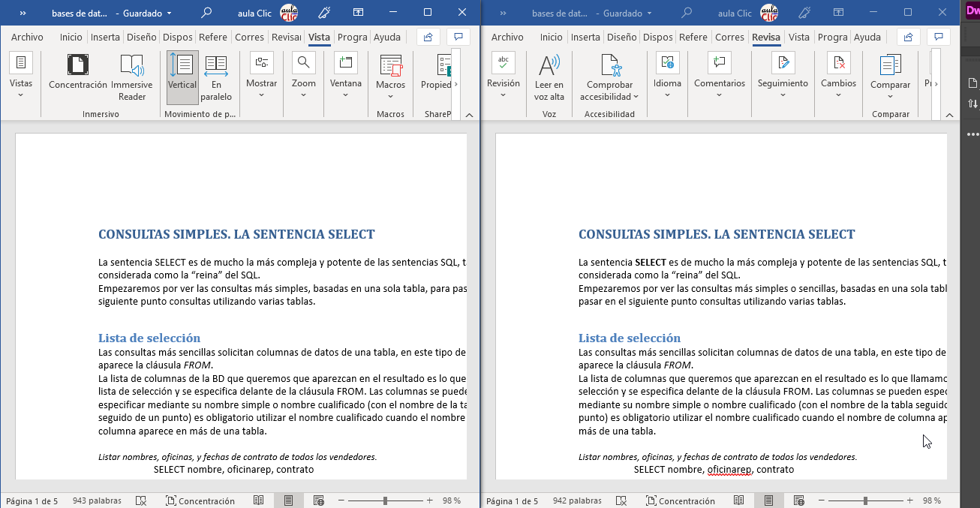980x508 pixels.
Task: Click Share icon in left window
Action: 428,37
